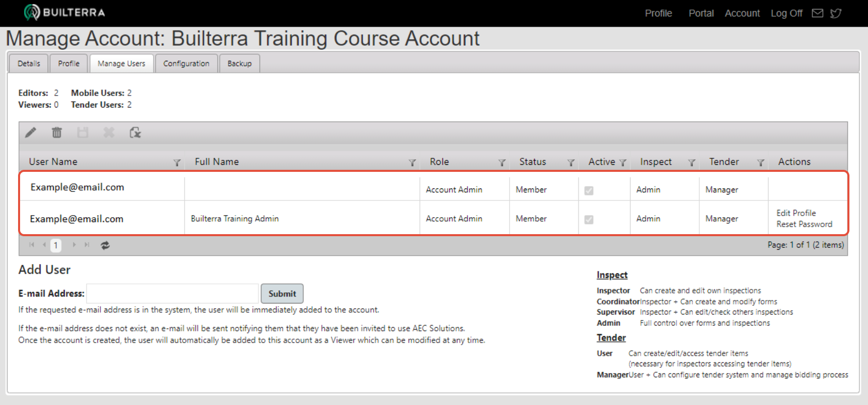Click the Submit button
868x405 pixels.
(x=282, y=293)
